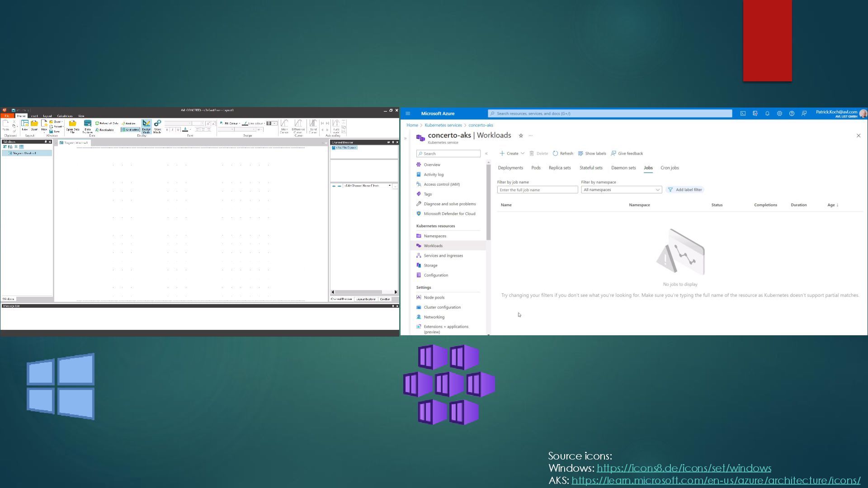
Task: Toggle Show labels in Workloads toolbar
Action: [592, 153]
